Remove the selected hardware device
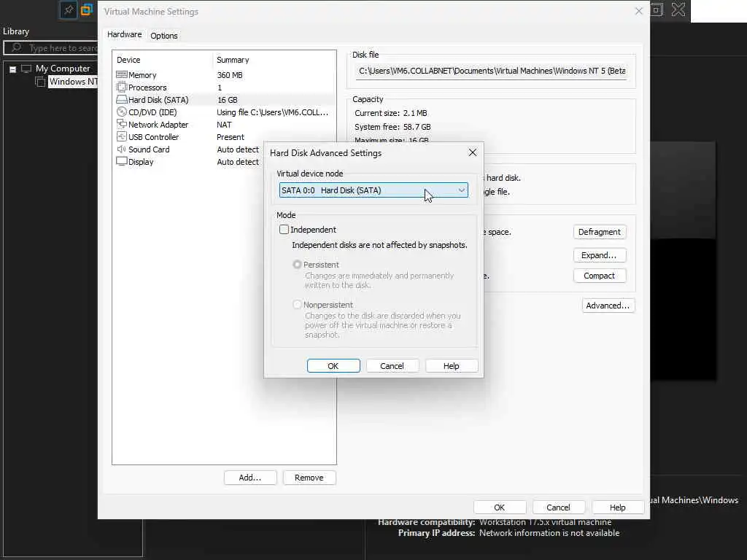Image resolution: width=747 pixels, height=560 pixels. pyautogui.click(x=309, y=478)
